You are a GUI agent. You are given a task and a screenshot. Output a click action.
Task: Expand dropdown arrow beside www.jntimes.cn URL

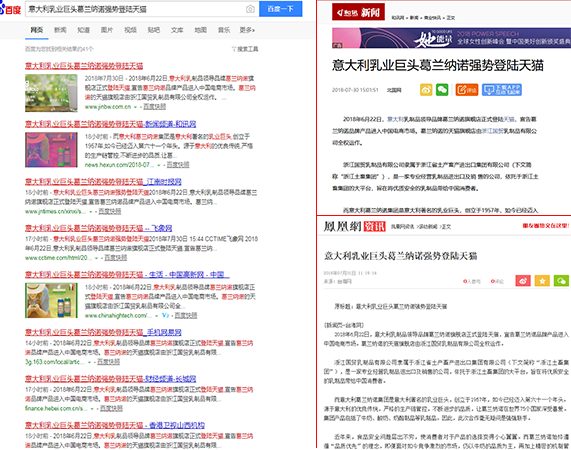coord(91,212)
